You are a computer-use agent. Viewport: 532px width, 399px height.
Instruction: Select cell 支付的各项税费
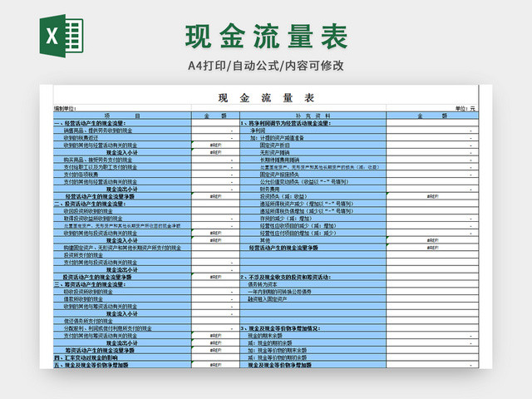point(122,175)
